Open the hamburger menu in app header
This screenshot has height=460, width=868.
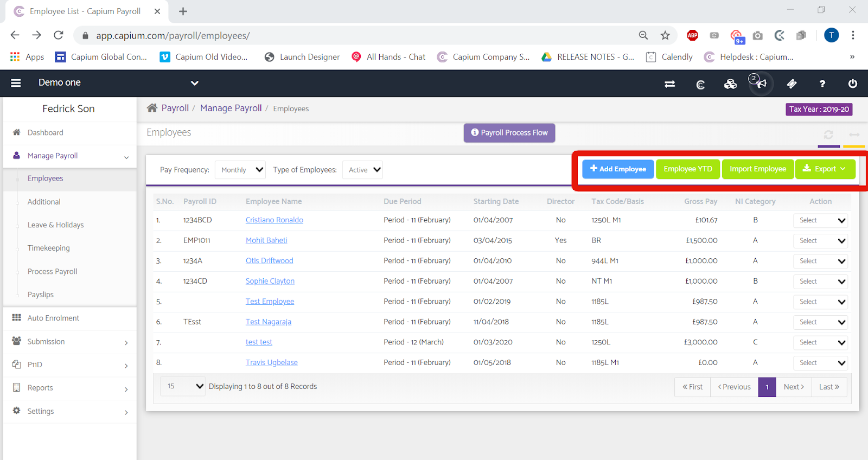coord(16,83)
